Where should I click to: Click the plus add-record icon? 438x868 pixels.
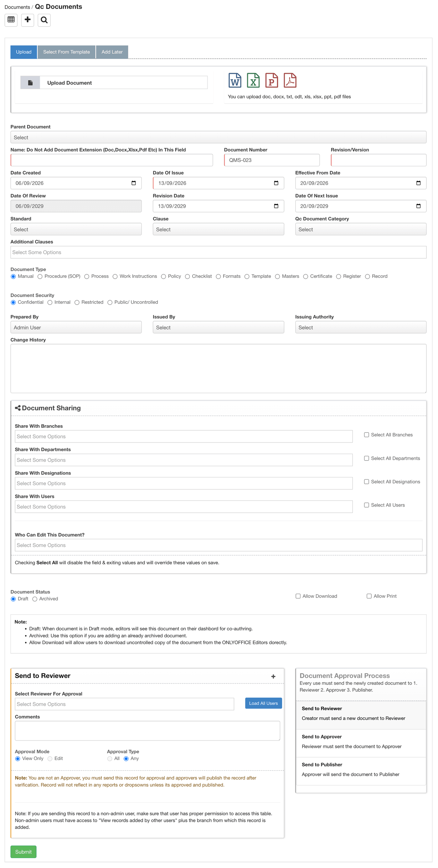coord(28,20)
